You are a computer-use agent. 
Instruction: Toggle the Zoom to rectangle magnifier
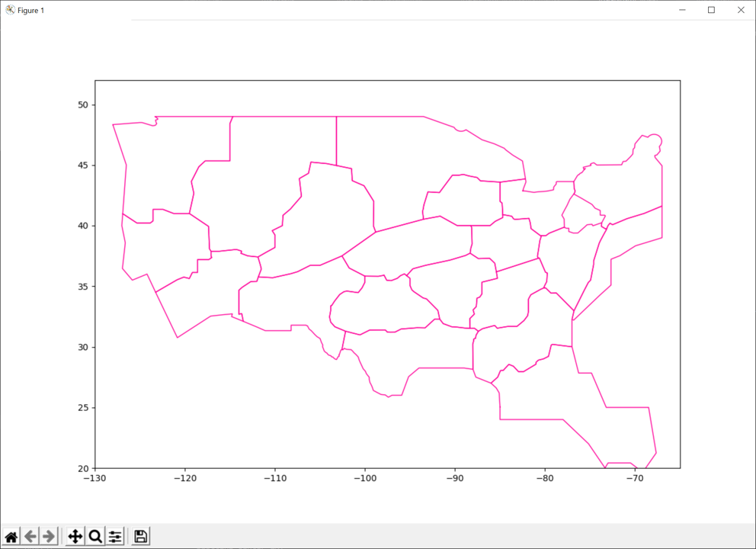click(95, 537)
